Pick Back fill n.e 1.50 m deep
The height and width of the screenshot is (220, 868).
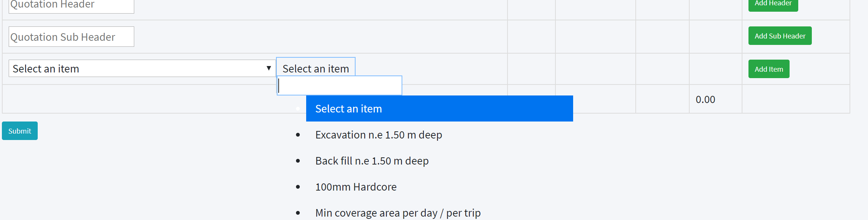point(372,161)
